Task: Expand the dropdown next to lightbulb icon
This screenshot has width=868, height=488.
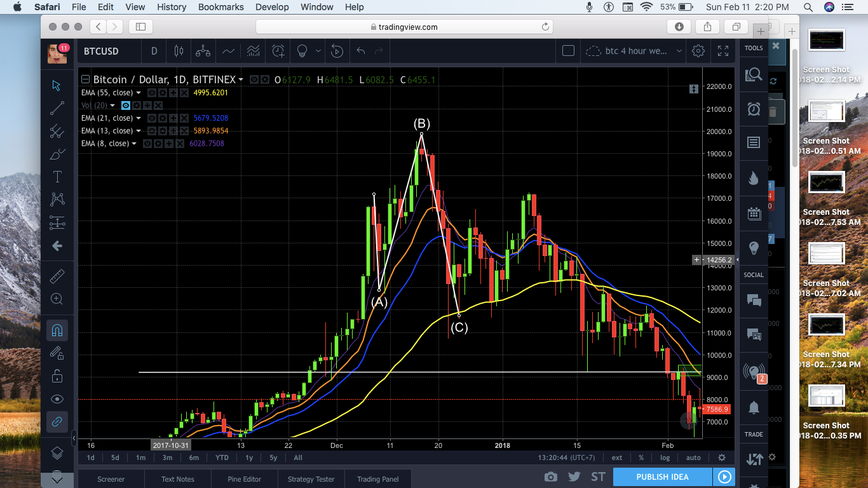Action: [318, 51]
